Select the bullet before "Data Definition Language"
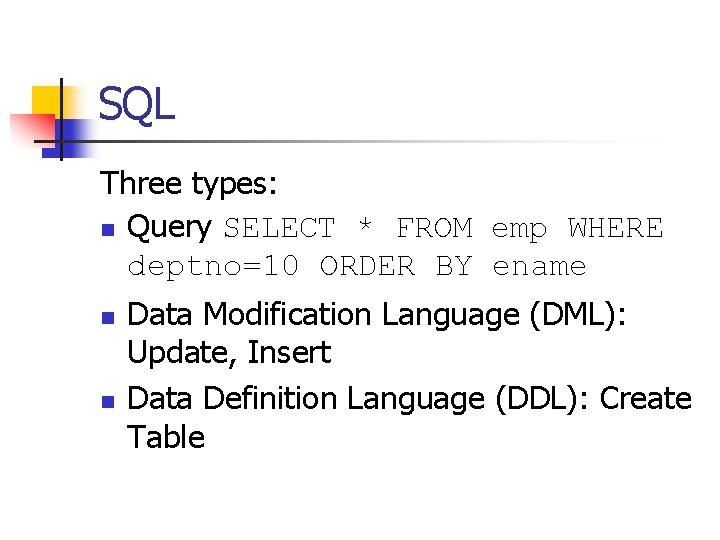 click(x=108, y=400)
